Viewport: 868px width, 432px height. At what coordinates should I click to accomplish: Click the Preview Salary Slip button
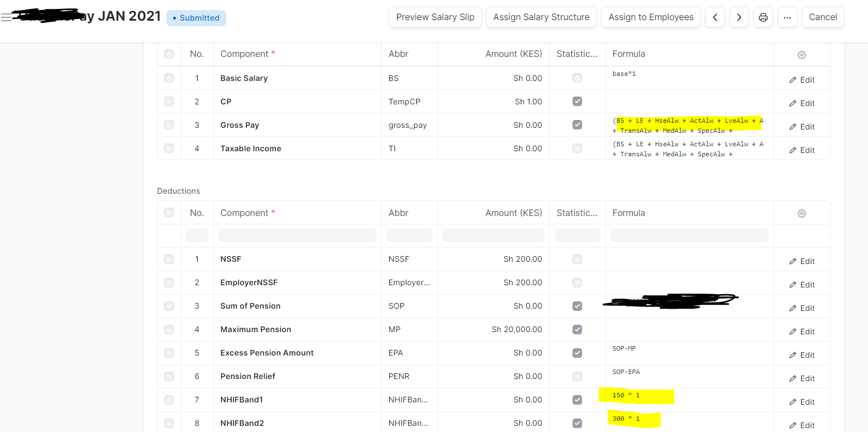click(x=435, y=17)
